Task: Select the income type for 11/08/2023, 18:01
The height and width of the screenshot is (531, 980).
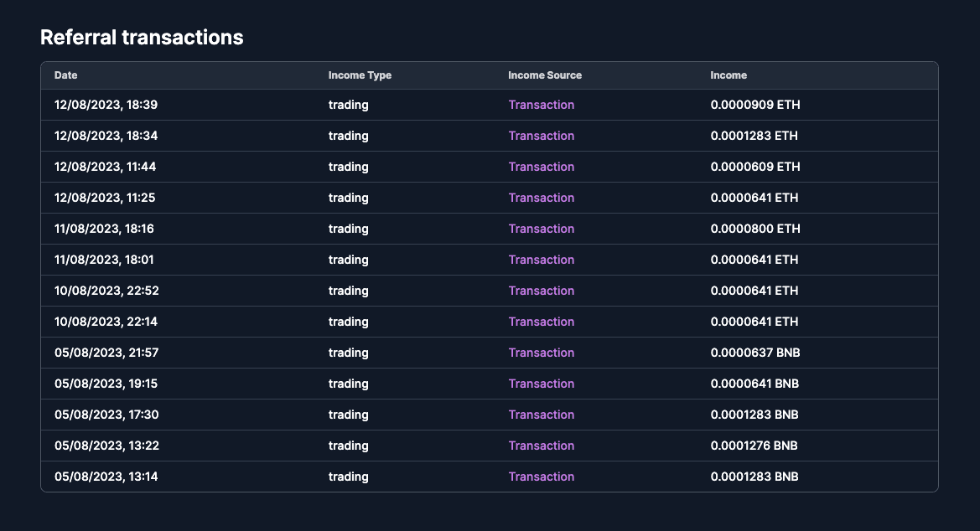Action: [x=349, y=260]
